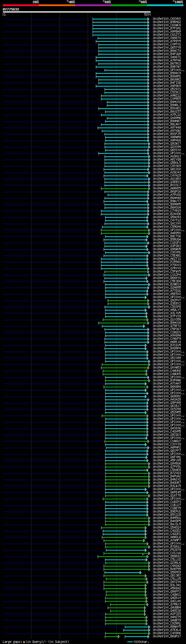This screenshot has width=186, height=644.
Task: Click the green alignment bar of UniRef100_Q4MZ26
Action: 128,611
